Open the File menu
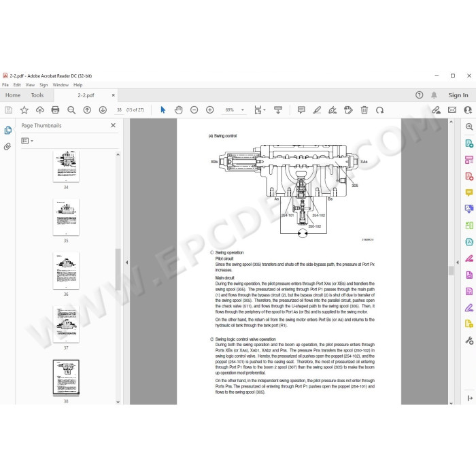 pyautogui.click(x=5, y=85)
